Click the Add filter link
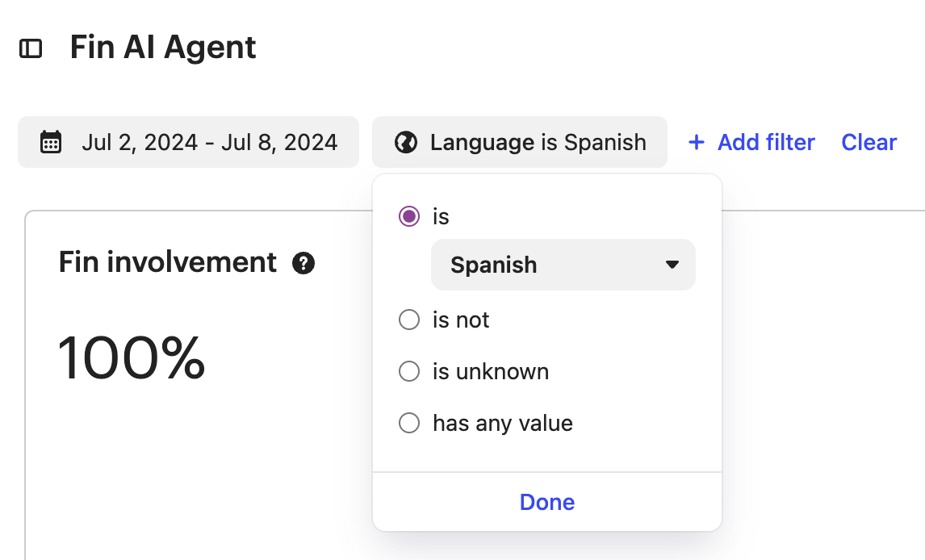The image size is (925, 560). click(751, 142)
